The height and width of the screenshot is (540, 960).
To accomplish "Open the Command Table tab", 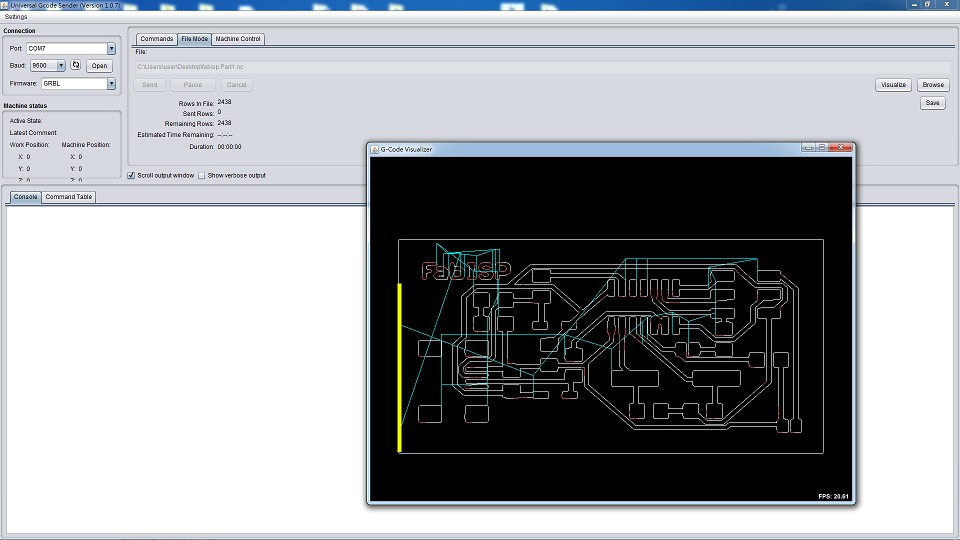I will click(69, 197).
